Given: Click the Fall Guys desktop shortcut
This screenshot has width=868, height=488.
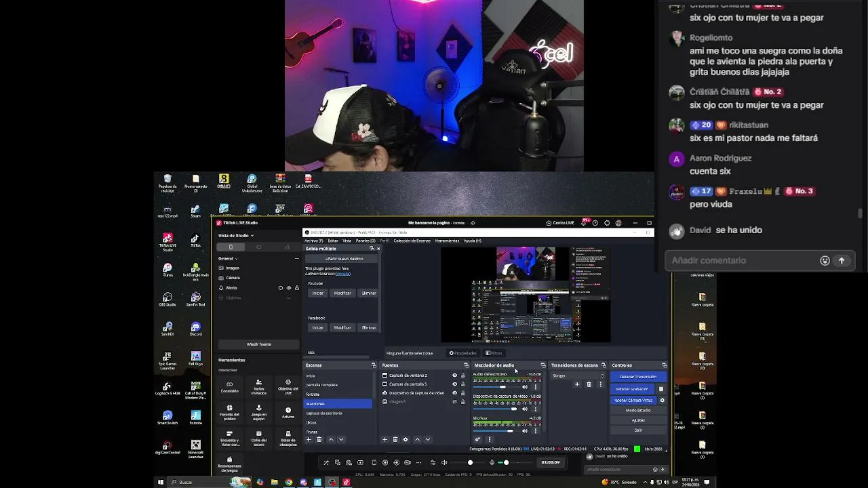Looking at the screenshot, I should coord(196,359).
